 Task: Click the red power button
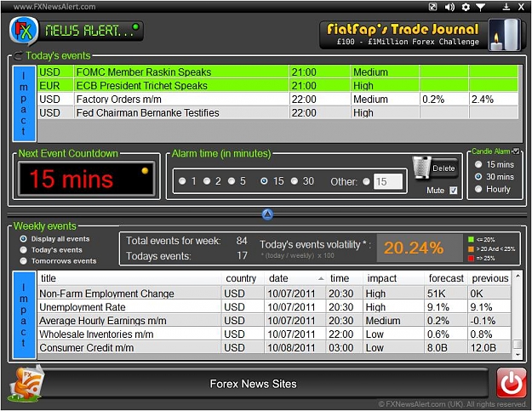click(x=512, y=383)
